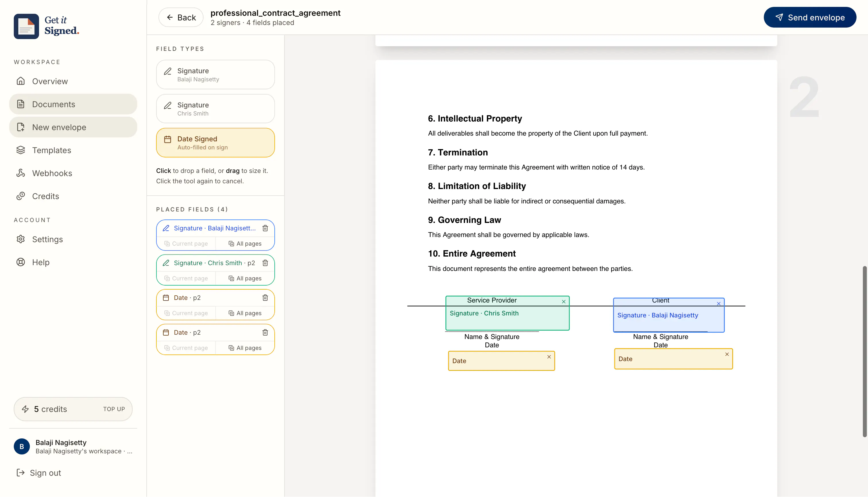The width and height of the screenshot is (868, 497).
Task: Remove the Date box under Service Provider
Action: [549, 357]
